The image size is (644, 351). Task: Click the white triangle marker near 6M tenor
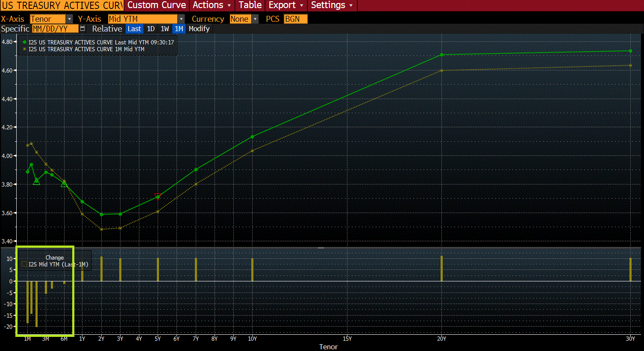pyautogui.click(x=64, y=184)
